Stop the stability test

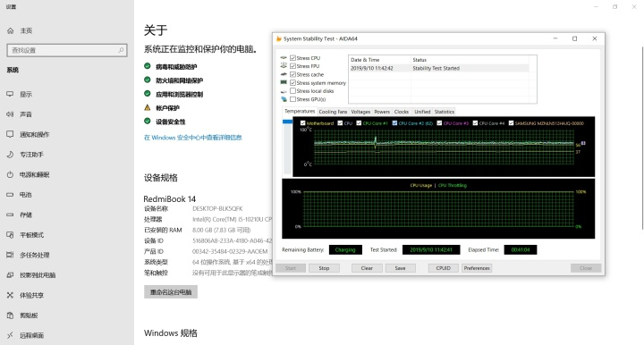(324, 268)
